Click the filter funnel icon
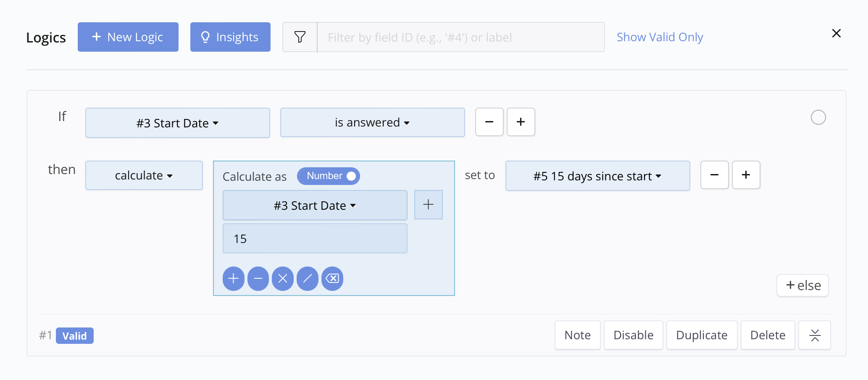The width and height of the screenshot is (868, 380). [x=300, y=37]
